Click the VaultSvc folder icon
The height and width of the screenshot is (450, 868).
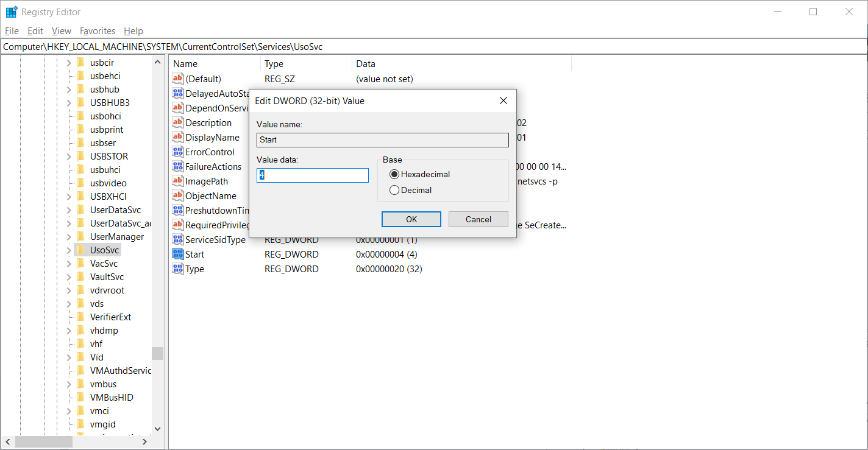point(80,276)
